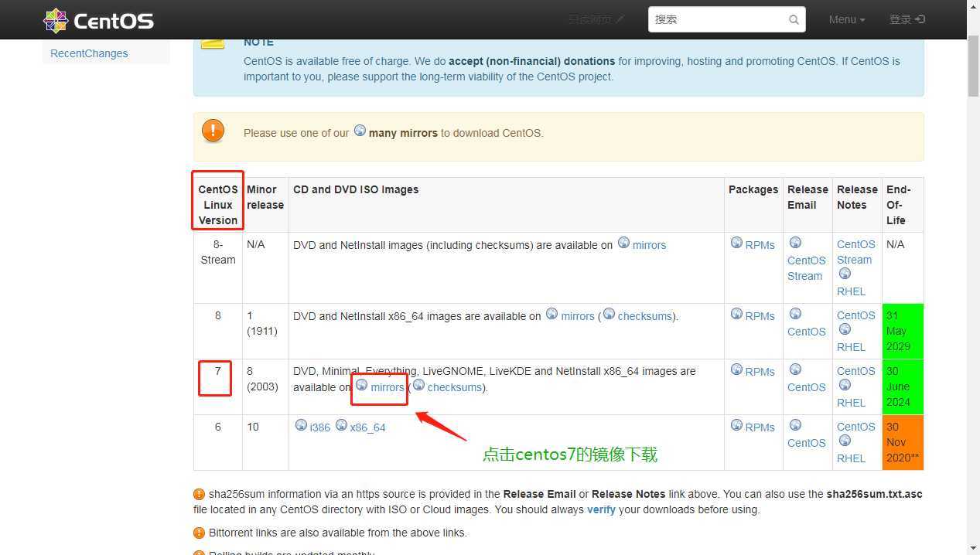Click '30 Nov 2020**' end-of-life cell
980x555 pixels.
click(x=903, y=442)
